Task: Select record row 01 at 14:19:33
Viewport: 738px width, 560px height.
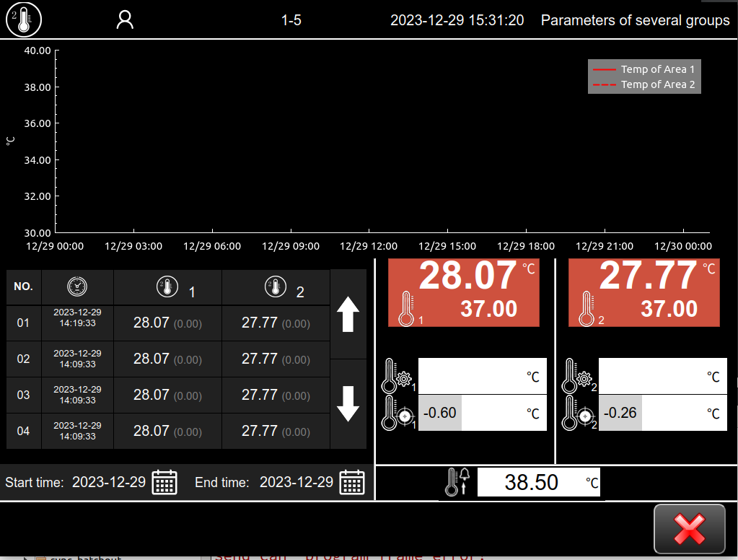Action: pos(167,323)
